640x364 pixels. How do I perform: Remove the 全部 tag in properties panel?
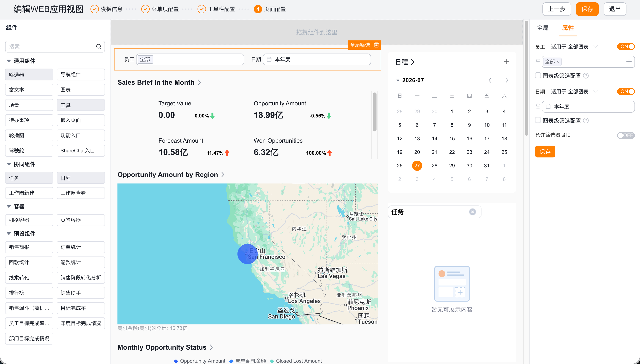point(558,62)
